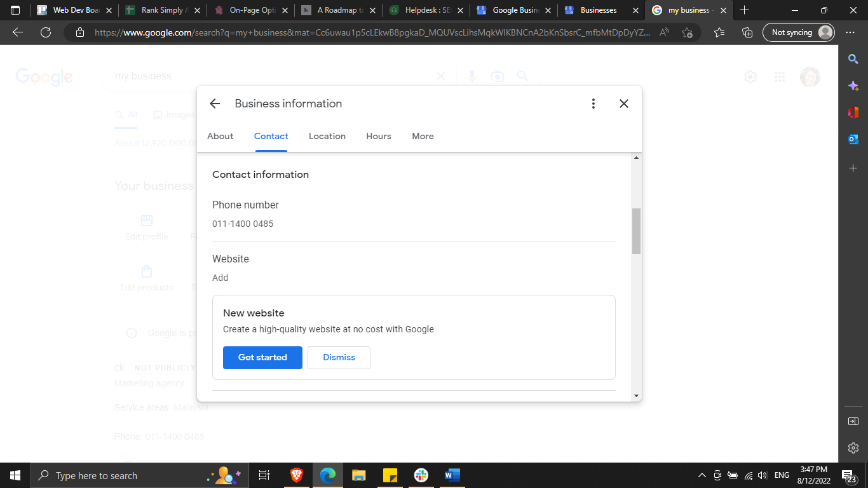The image size is (868, 488).
Task: Click the back arrow in Business information
Action: pyautogui.click(x=215, y=104)
